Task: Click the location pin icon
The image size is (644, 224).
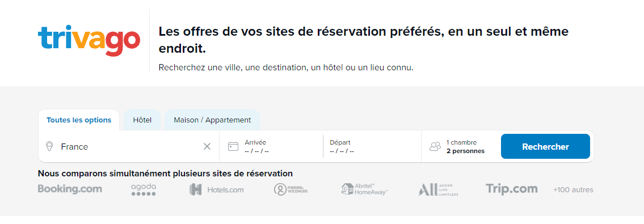Action: tap(50, 146)
